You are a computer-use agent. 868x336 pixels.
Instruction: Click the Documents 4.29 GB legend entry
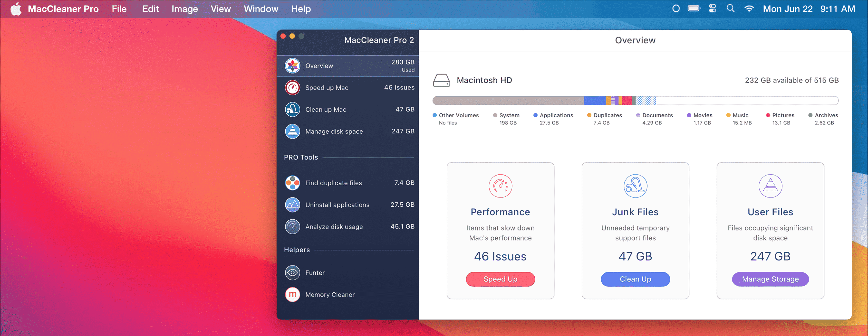[x=654, y=119]
